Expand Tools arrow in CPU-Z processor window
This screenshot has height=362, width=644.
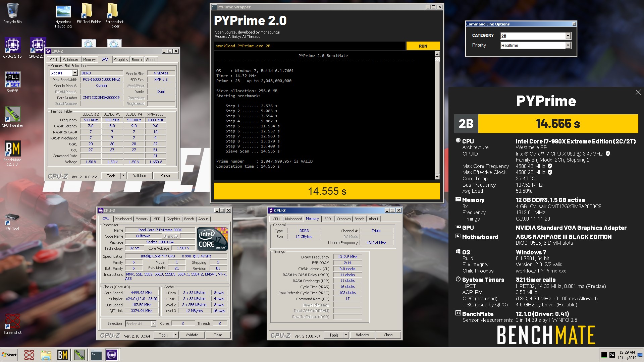[175, 335]
